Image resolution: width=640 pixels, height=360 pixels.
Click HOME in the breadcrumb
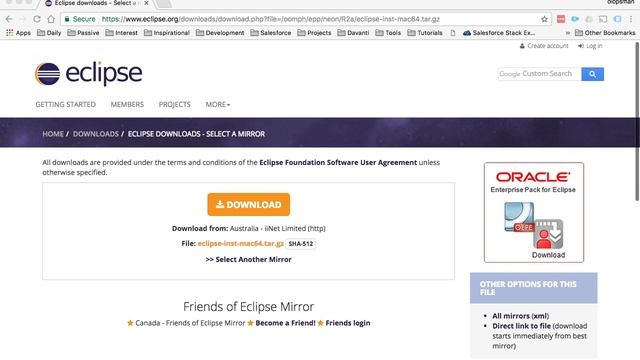click(x=53, y=134)
